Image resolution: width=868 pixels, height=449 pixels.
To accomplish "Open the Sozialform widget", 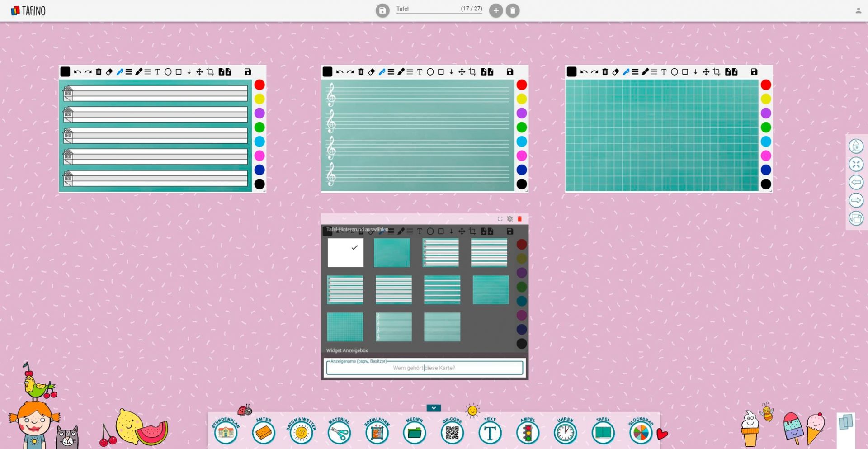I will 377,433.
